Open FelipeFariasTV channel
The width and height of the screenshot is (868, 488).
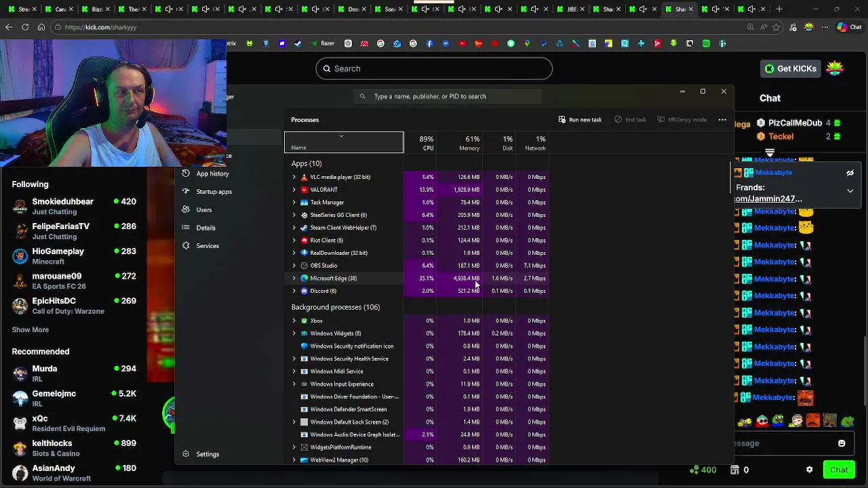tap(74, 231)
